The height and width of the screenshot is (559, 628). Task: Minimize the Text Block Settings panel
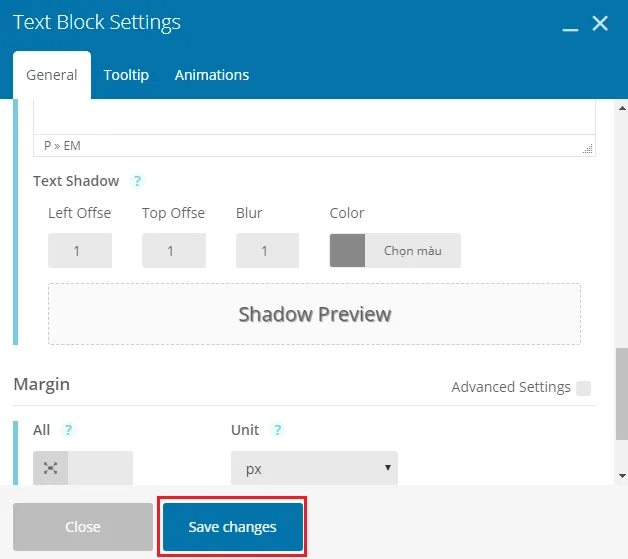coord(570,29)
